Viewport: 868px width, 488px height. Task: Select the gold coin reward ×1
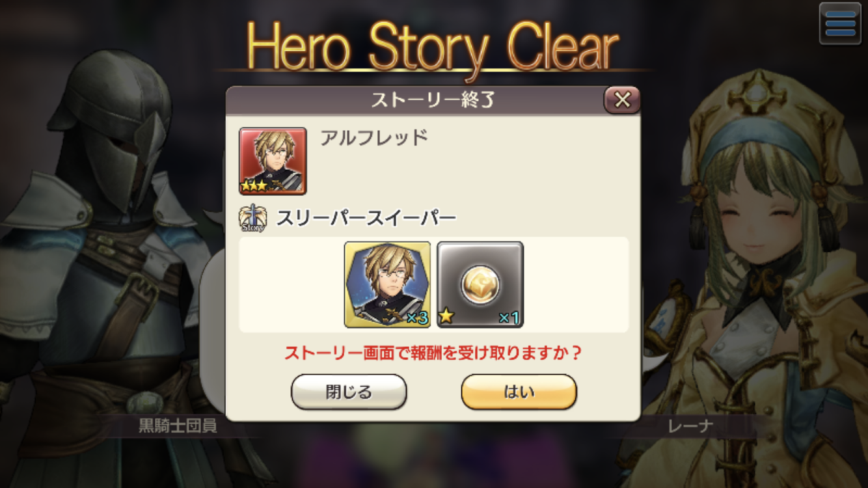pyautogui.click(x=480, y=284)
